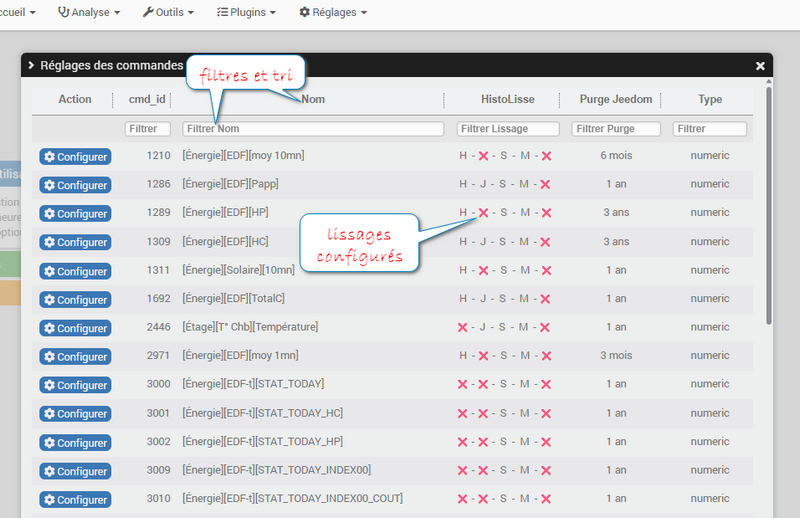Click the last red X in row 1286
The image size is (800, 518).
pos(545,185)
